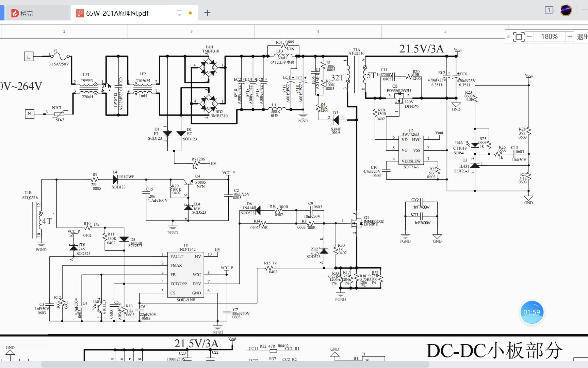Click the 'JW7726B' controller label
Image resolution: width=588 pixels, height=368 pixels.
click(x=411, y=134)
